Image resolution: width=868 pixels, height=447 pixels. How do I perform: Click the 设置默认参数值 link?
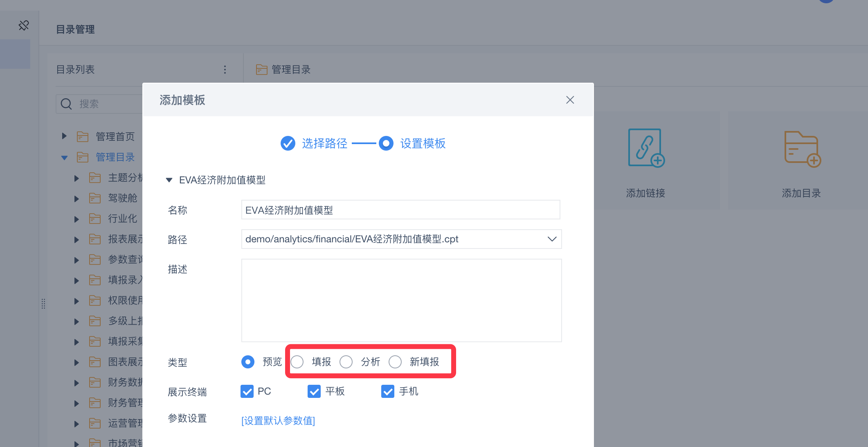[278, 420]
